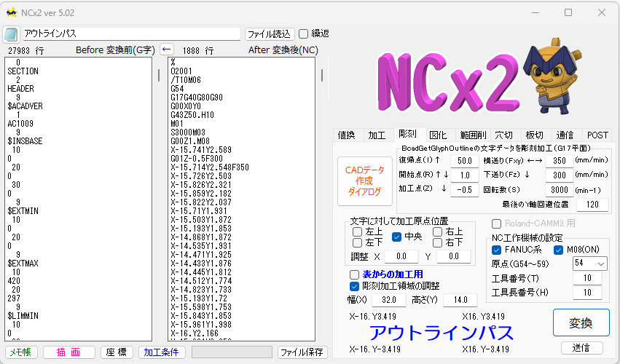Enable the 表からの加工用 checkbox

(355, 274)
